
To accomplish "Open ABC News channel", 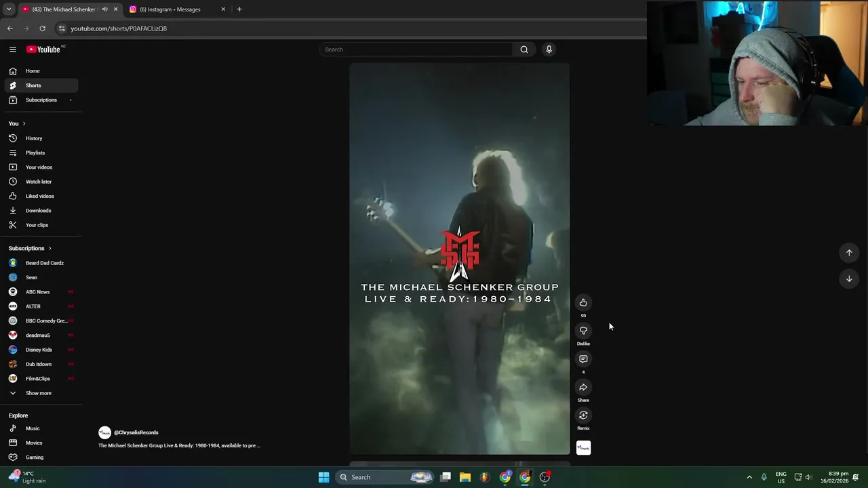I will tap(41, 291).
